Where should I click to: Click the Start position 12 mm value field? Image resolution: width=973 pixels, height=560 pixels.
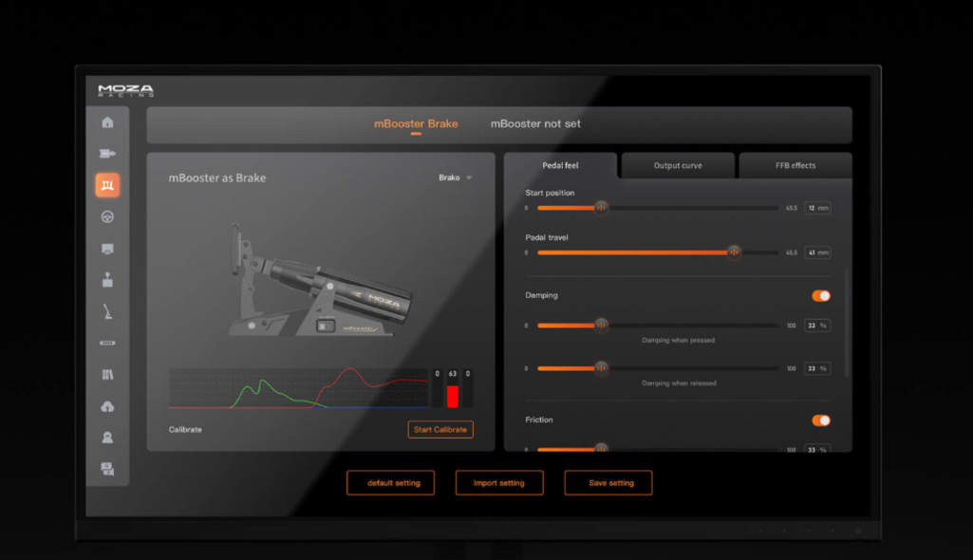pos(817,208)
